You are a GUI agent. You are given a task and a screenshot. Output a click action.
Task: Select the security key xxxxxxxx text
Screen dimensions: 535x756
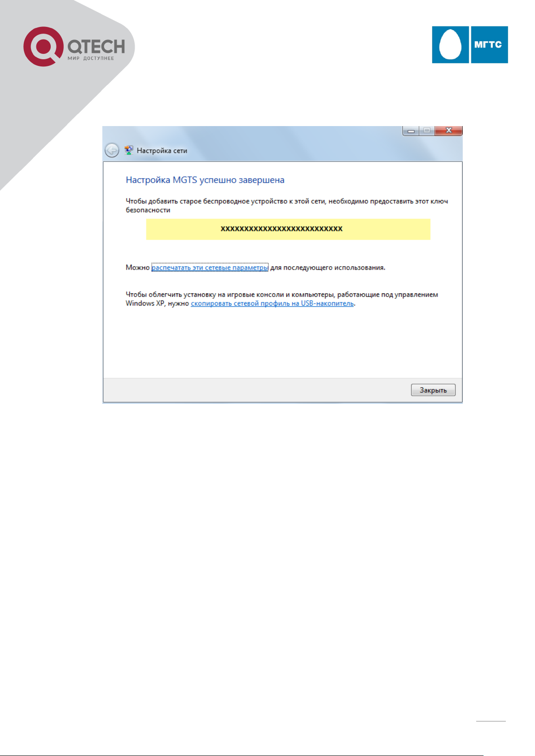coord(281,229)
